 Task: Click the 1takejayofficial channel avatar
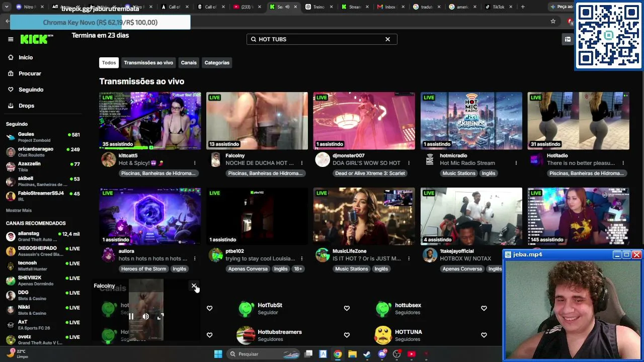pos(430,255)
